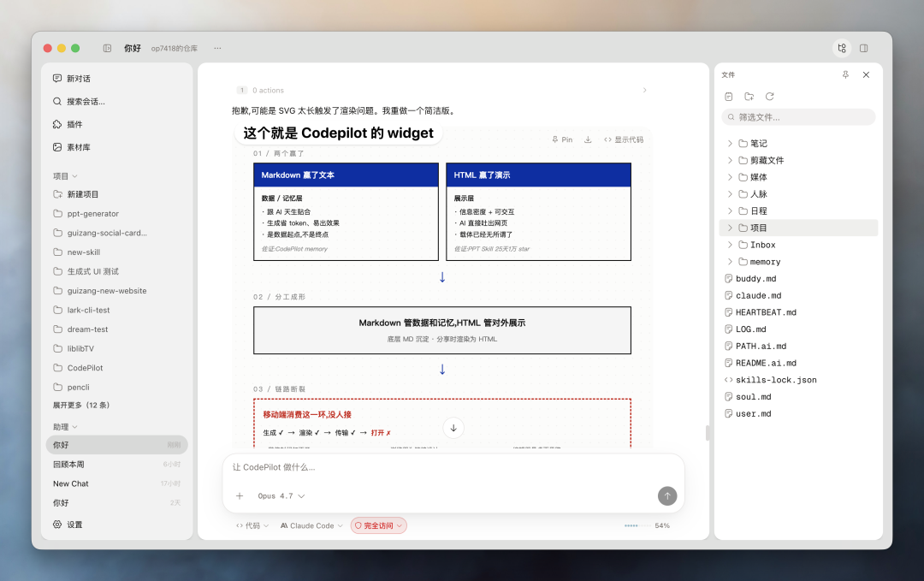Pin the widget using the Pin button
Image resolution: width=924 pixels, height=581 pixels.
(x=562, y=139)
